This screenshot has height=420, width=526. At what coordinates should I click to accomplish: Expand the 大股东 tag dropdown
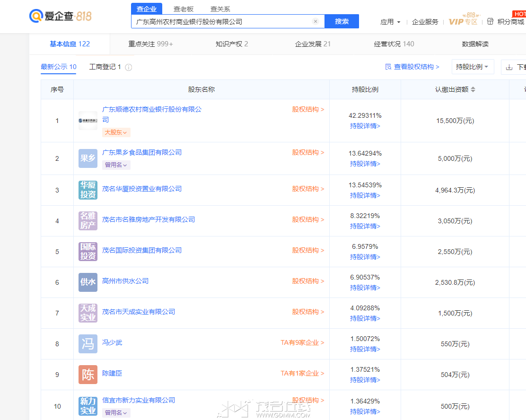tap(116, 132)
